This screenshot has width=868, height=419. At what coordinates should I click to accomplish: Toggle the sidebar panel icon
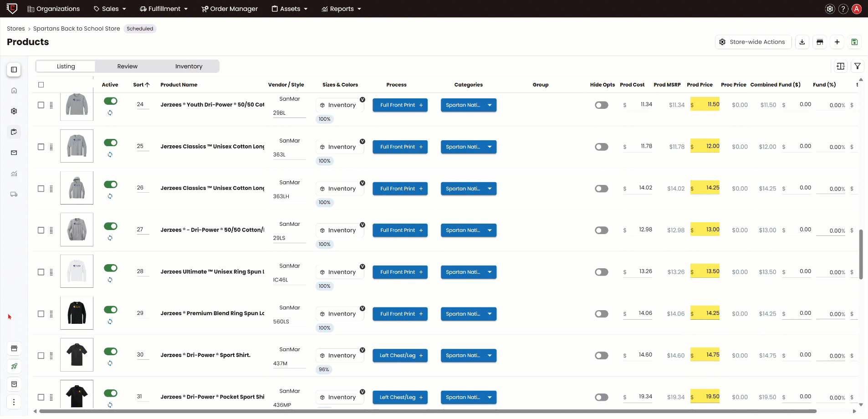pos(14,70)
